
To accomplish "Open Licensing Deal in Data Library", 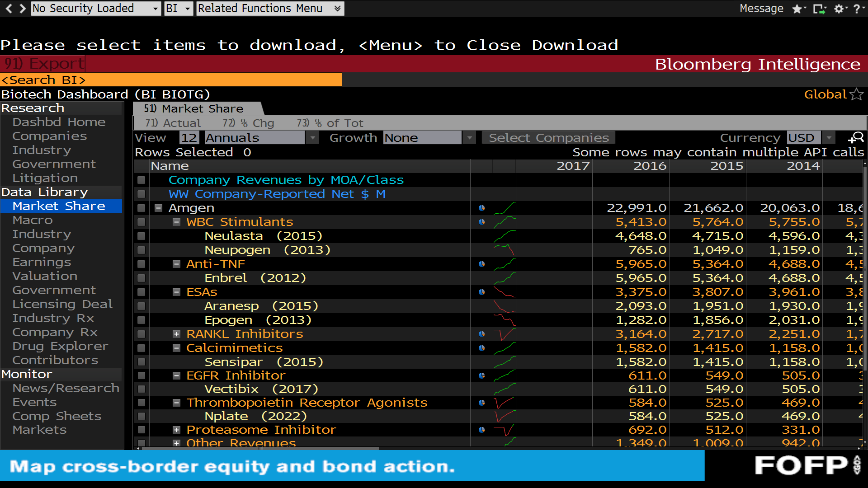I will pyautogui.click(x=62, y=304).
